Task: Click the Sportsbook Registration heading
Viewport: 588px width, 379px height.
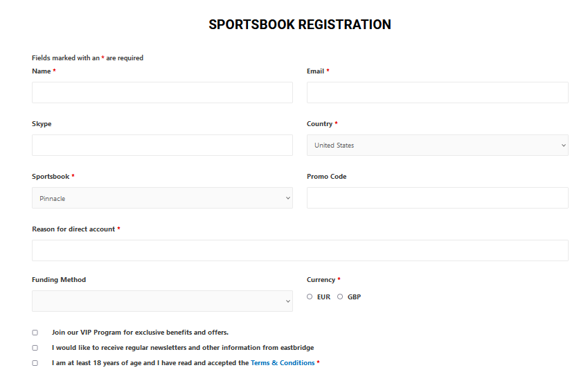Action: click(x=300, y=25)
